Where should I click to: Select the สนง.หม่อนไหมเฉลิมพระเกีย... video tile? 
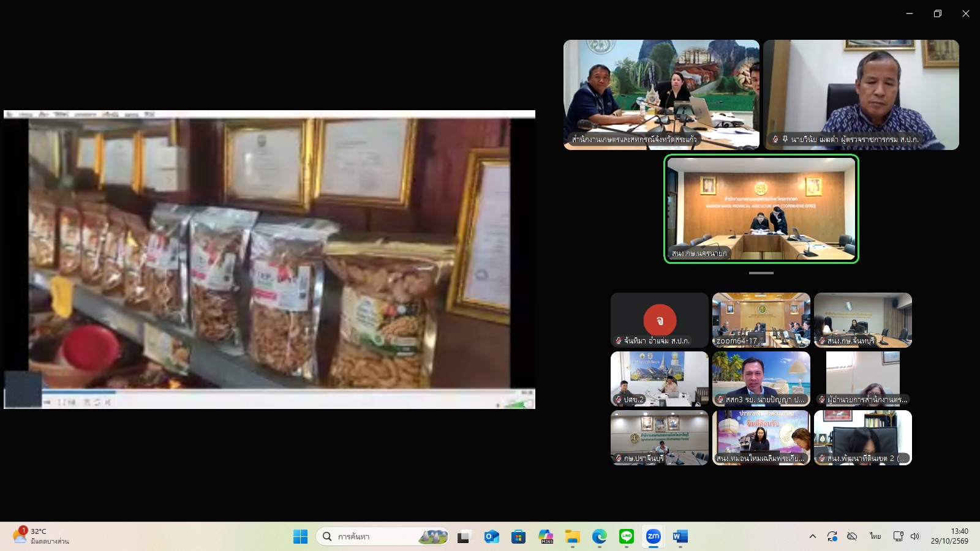tap(761, 438)
